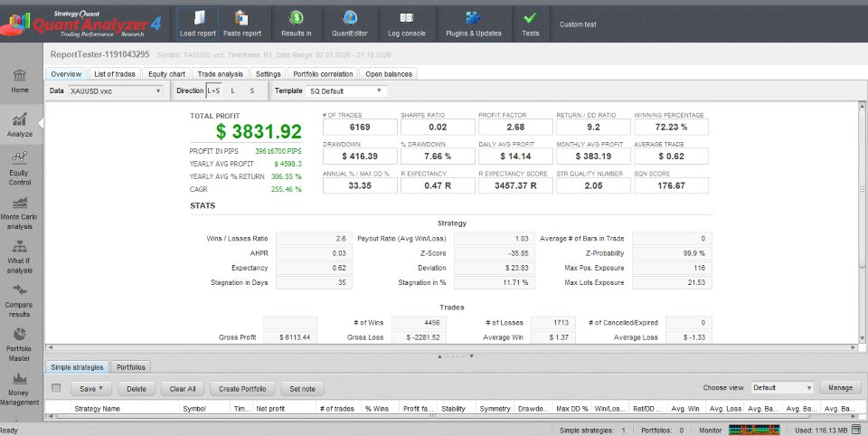Open the QuantEditor tool
Screen dimensions: 868x436
[x=350, y=24]
